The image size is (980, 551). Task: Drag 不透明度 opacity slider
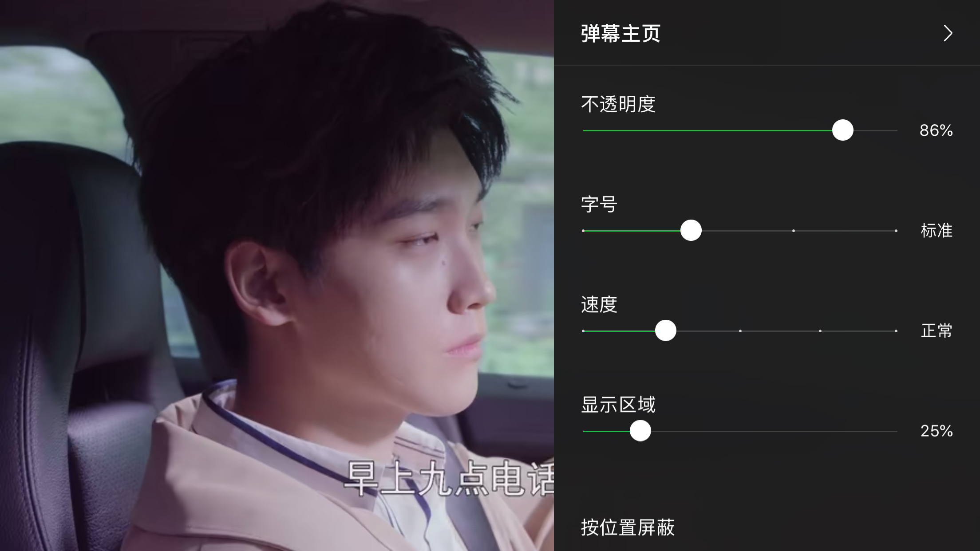[842, 130]
